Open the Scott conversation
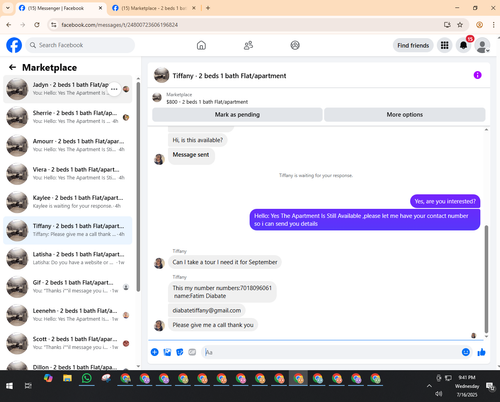 click(68, 343)
